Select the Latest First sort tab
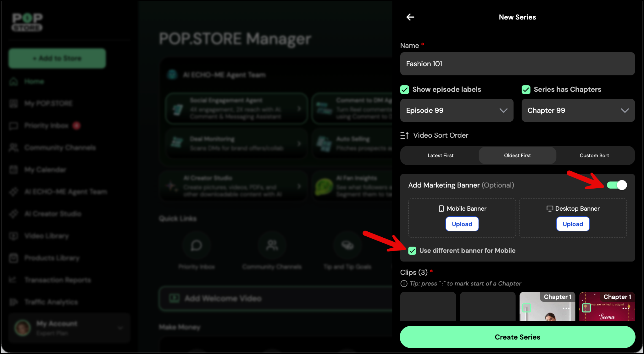Image resolution: width=644 pixels, height=354 pixels. point(440,156)
